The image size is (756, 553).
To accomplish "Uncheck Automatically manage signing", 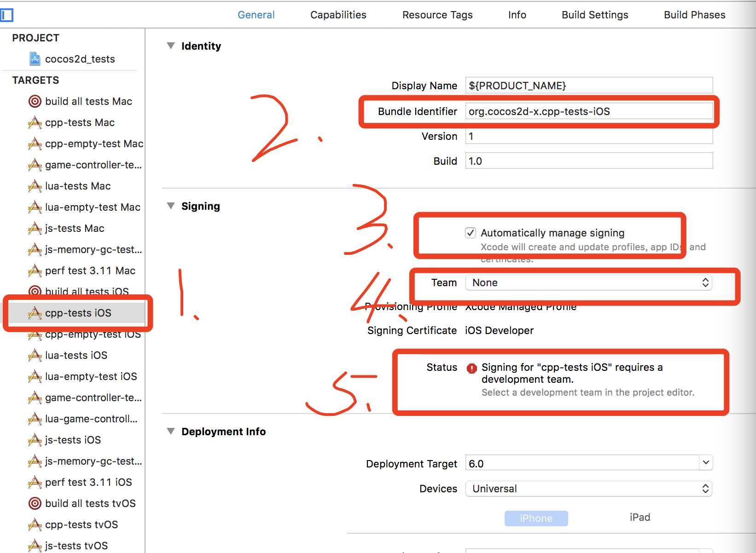I will 470,233.
